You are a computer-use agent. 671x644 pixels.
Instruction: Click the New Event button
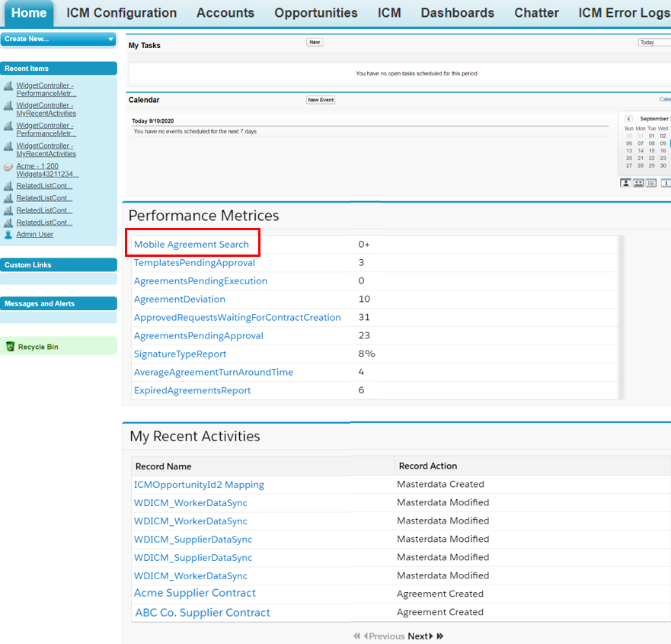tap(321, 100)
